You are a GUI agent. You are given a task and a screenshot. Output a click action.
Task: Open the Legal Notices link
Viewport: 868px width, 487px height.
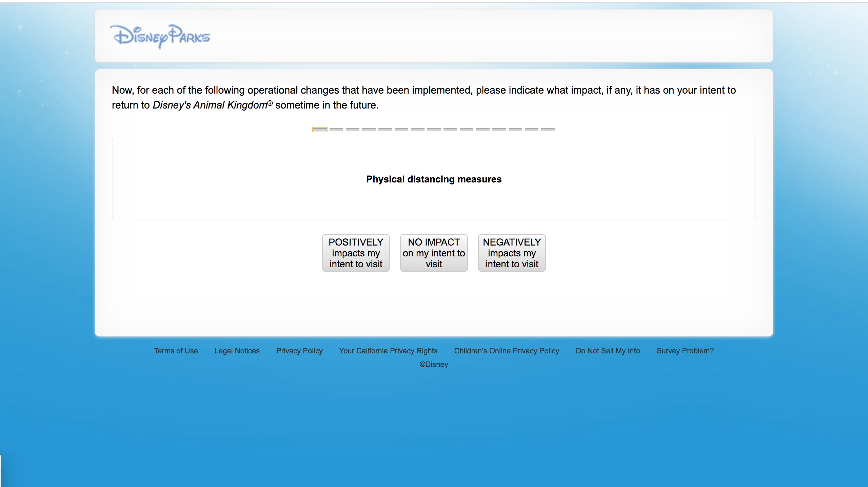(x=237, y=351)
